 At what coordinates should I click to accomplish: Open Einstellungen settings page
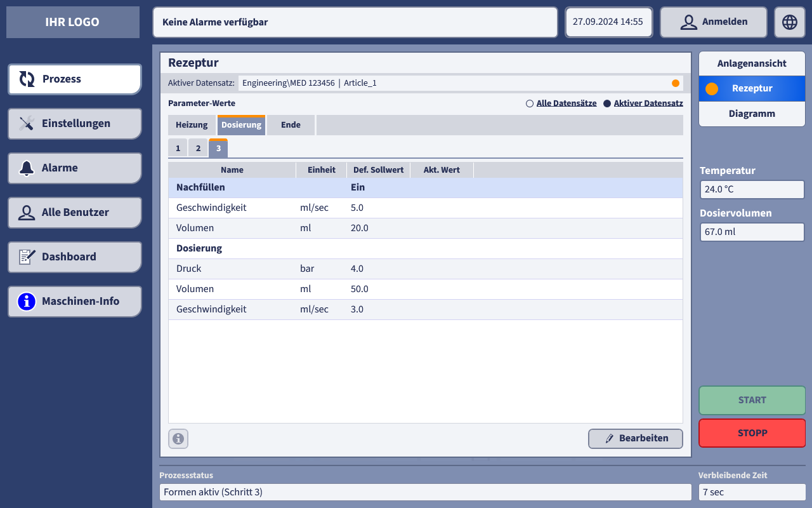[75, 124]
